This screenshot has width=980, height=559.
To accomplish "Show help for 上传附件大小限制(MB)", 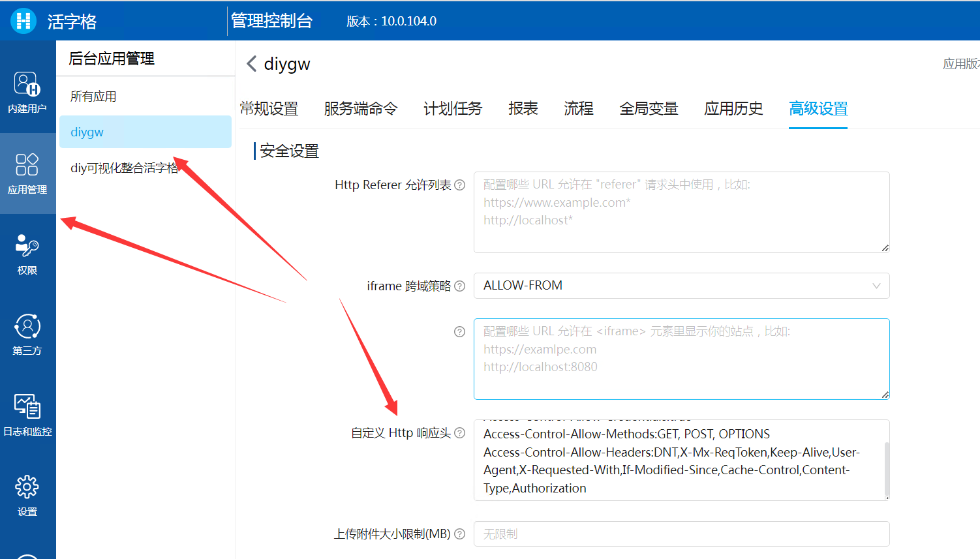I will click(459, 534).
